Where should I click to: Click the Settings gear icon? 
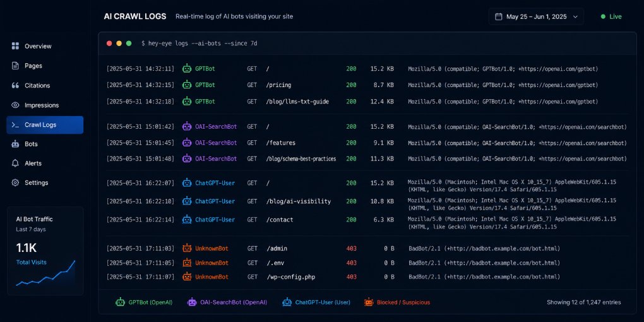click(15, 182)
